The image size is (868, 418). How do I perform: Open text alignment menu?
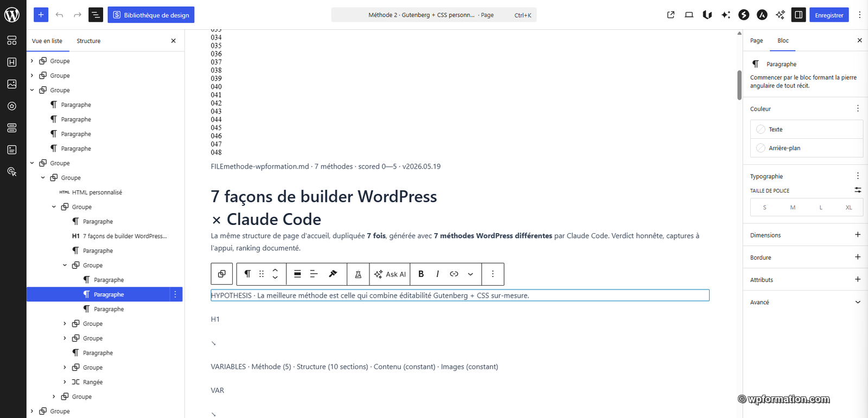tap(314, 274)
